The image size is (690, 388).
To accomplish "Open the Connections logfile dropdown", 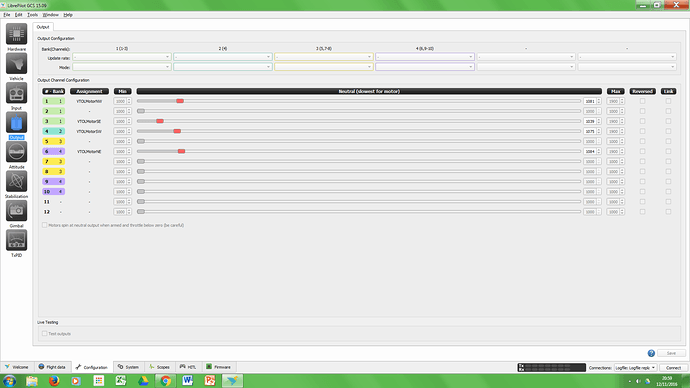I will pos(635,367).
